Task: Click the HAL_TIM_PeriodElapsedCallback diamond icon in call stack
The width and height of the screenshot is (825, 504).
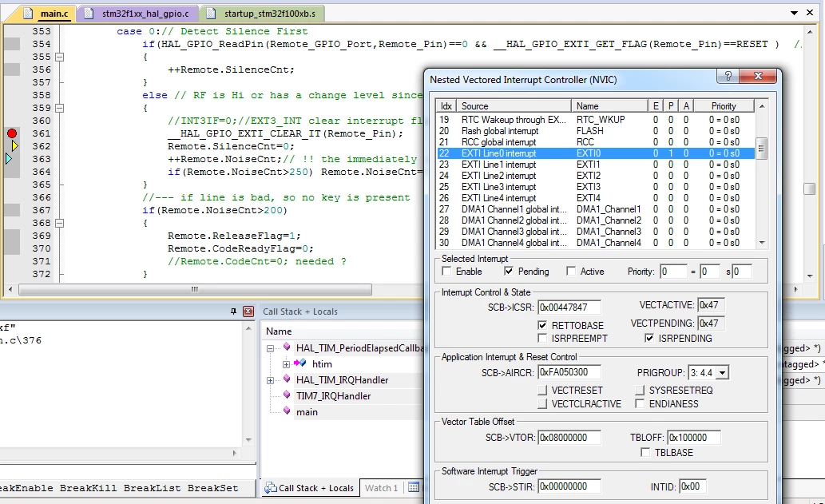Action: (287, 346)
